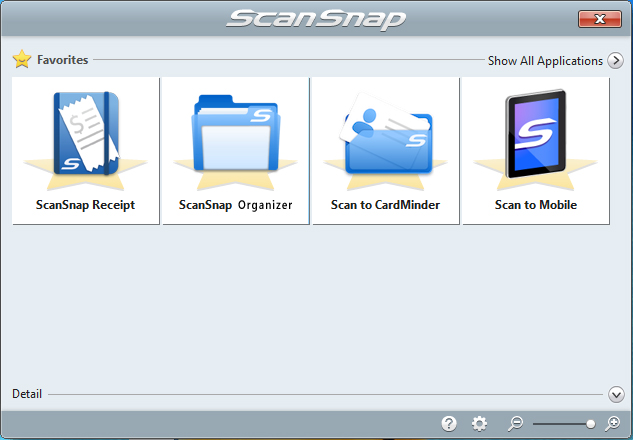Image resolution: width=633 pixels, height=440 pixels.
Task: Open settings with the gear icon
Action: [x=479, y=423]
